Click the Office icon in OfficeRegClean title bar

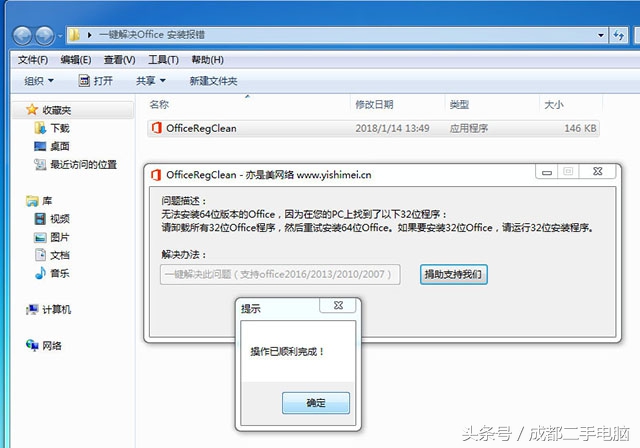tap(156, 175)
